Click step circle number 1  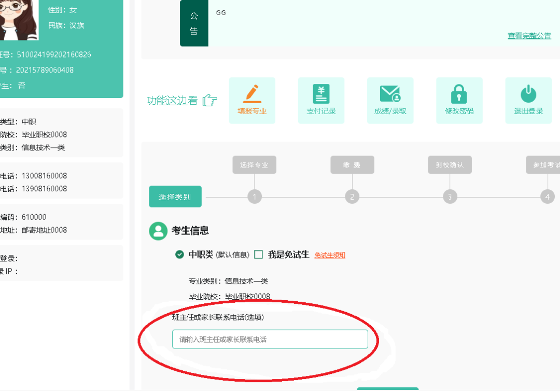(254, 197)
